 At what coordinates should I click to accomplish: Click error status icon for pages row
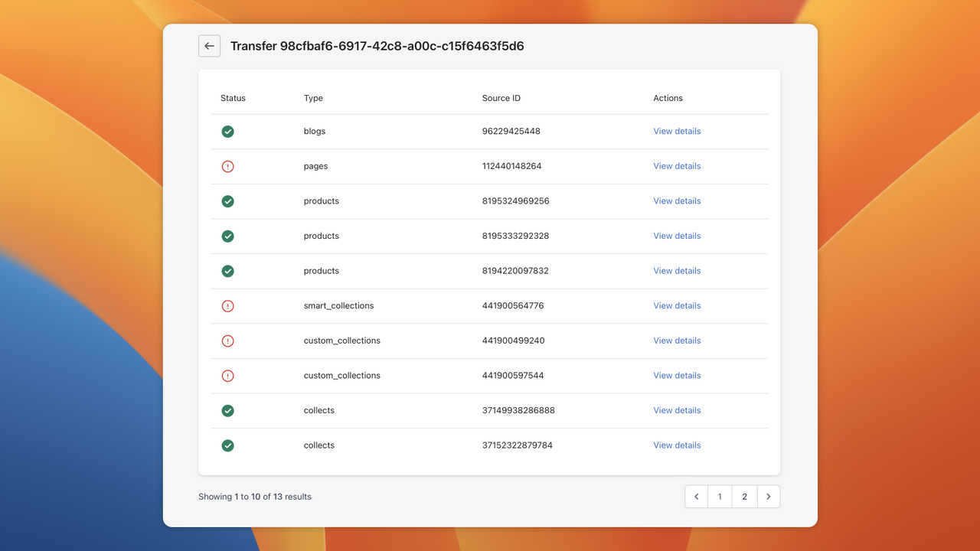pyautogui.click(x=227, y=166)
